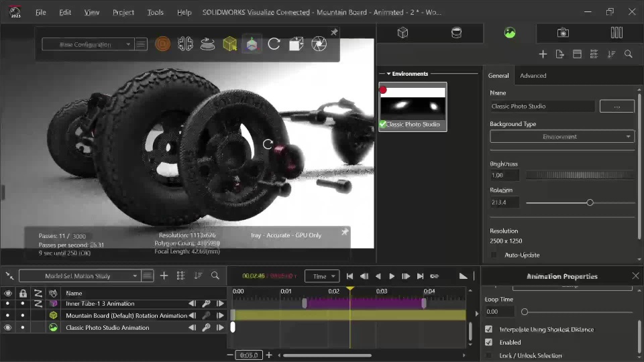Toggle visibility eye for Classic Photo Studio Animation

8,328
